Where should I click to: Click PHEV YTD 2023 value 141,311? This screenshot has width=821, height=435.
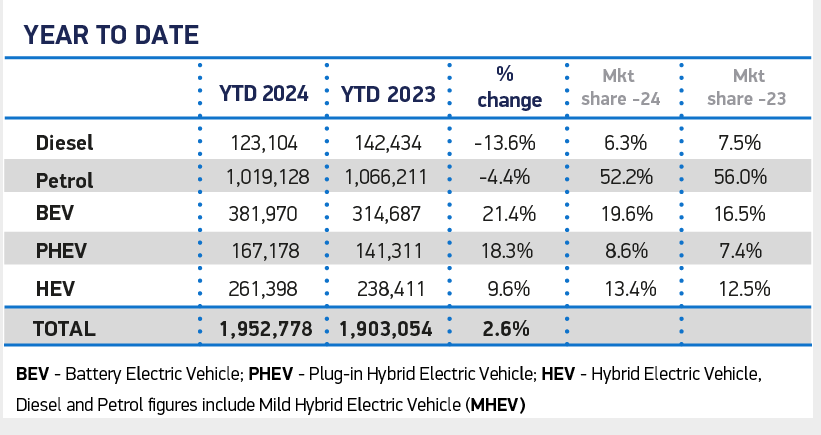pyautogui.click(x=389, y=251)
